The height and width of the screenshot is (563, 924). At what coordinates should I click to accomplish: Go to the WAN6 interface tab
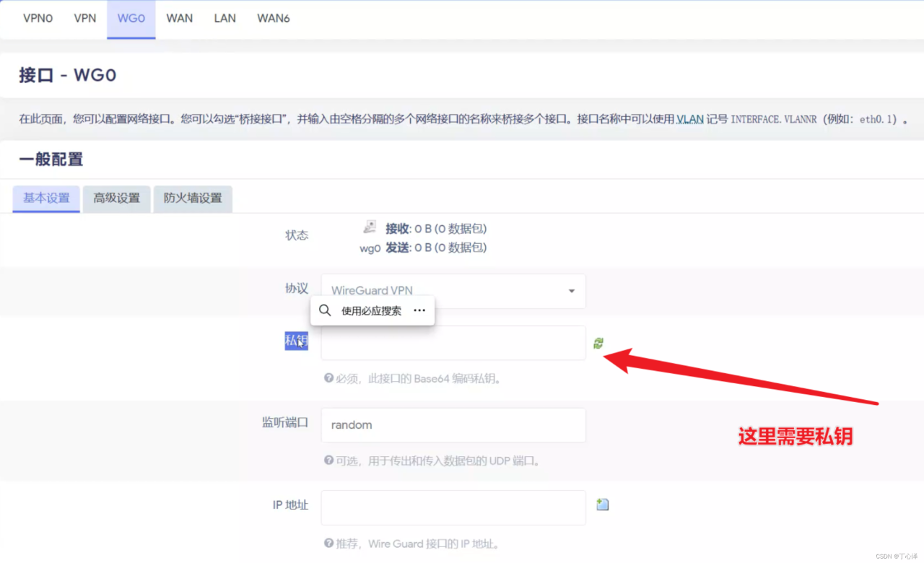click(273, 19)
